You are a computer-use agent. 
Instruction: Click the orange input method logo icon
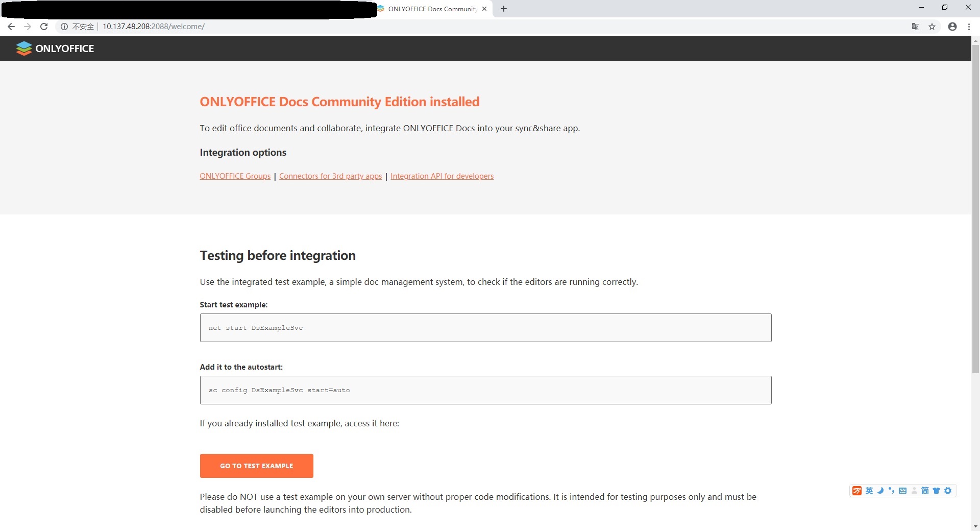(857, 491)
